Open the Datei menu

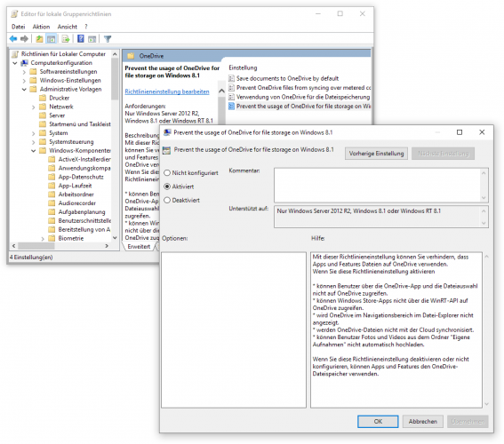coord(18,27)
